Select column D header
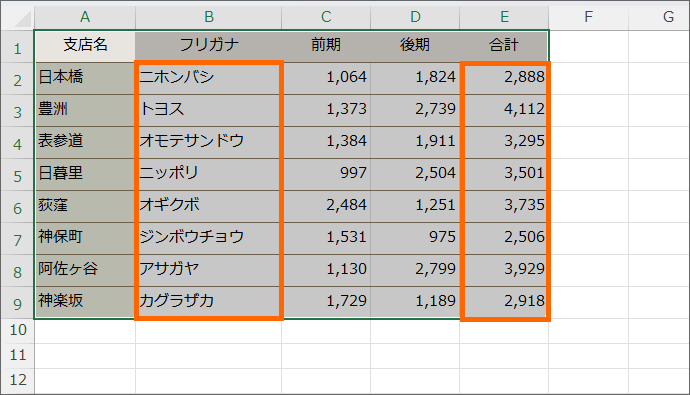The width and height of the screenshot is (690, 395). (x=415, y=17)
